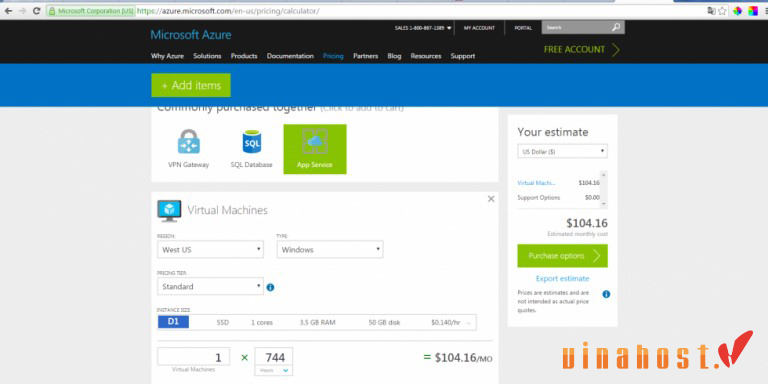The image size is (768, 384).
Task: Open the Solutions menu
Action: tap(207, 56)
